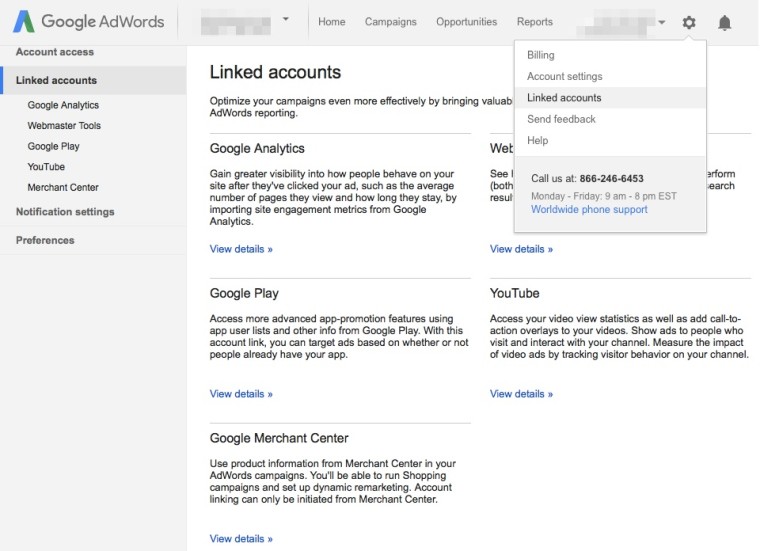Screen dimensions: 760x551
Task: Open the settings gear menu
Action: tap(689, 22)
